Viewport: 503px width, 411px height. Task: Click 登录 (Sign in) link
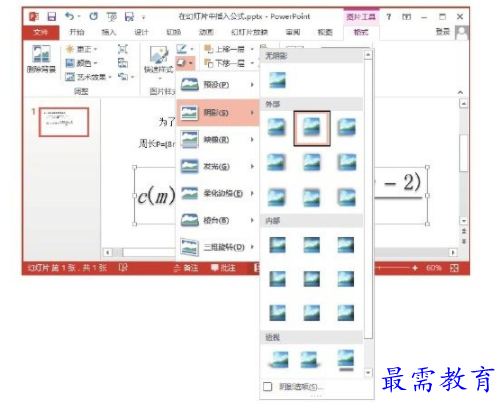(443, 32)
